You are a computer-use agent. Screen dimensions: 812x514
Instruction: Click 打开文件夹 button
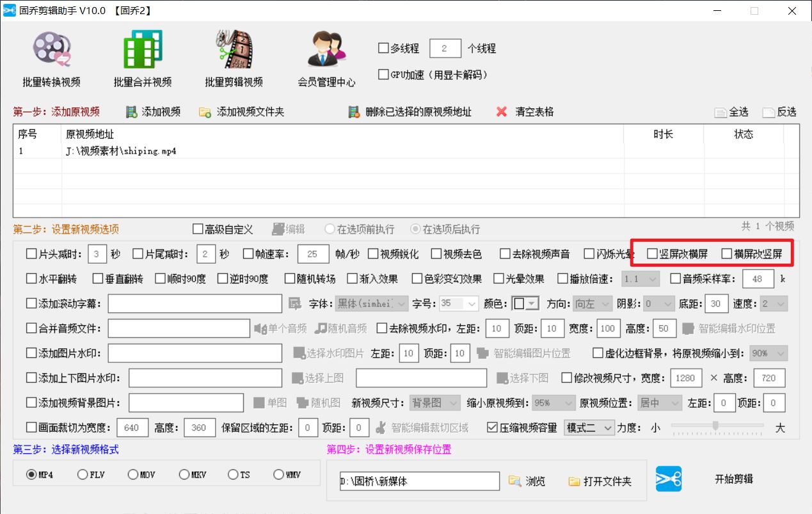click(x=600, y=481)
